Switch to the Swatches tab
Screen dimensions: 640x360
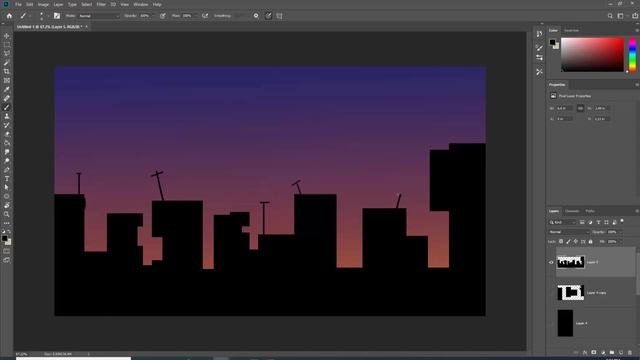(571, 31)
